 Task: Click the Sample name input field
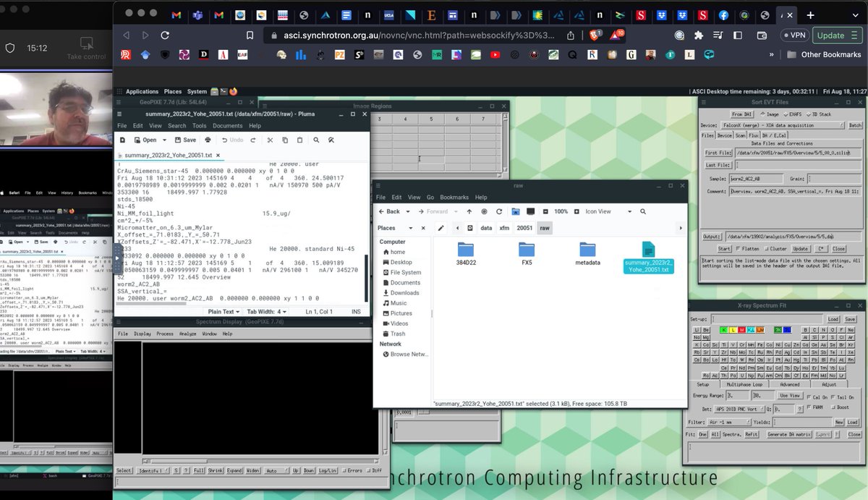pyautogui.click(x=755, y=178)
